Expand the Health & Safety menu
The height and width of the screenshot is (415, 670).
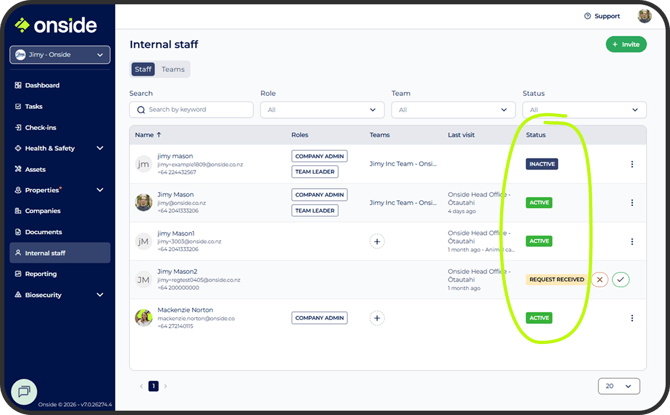[x=59, y=148]
